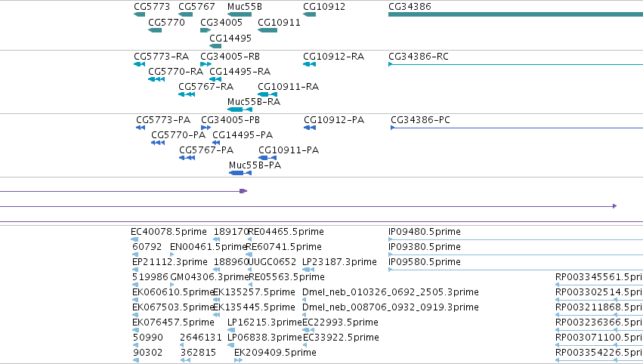
Task: Click the 50990 feature label
Action: [147, 338]
